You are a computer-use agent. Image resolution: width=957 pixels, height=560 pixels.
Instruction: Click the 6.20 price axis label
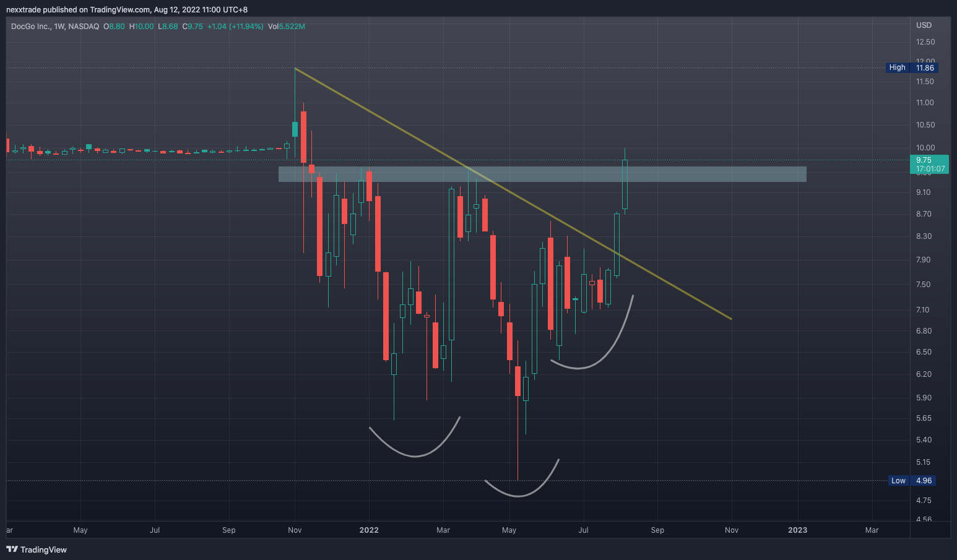(x=924, y=374)
